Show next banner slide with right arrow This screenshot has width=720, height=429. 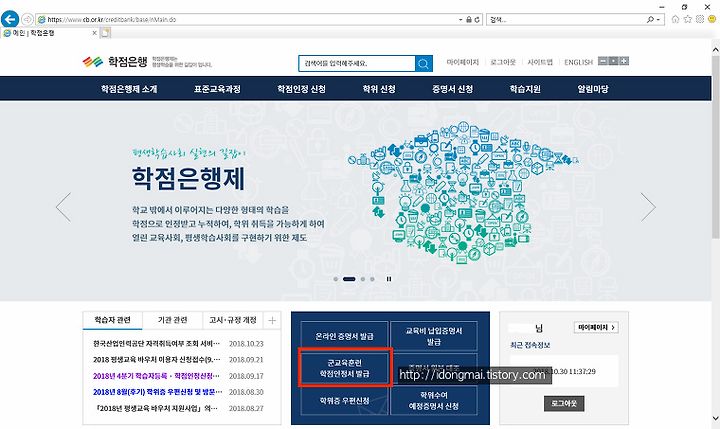648,207
